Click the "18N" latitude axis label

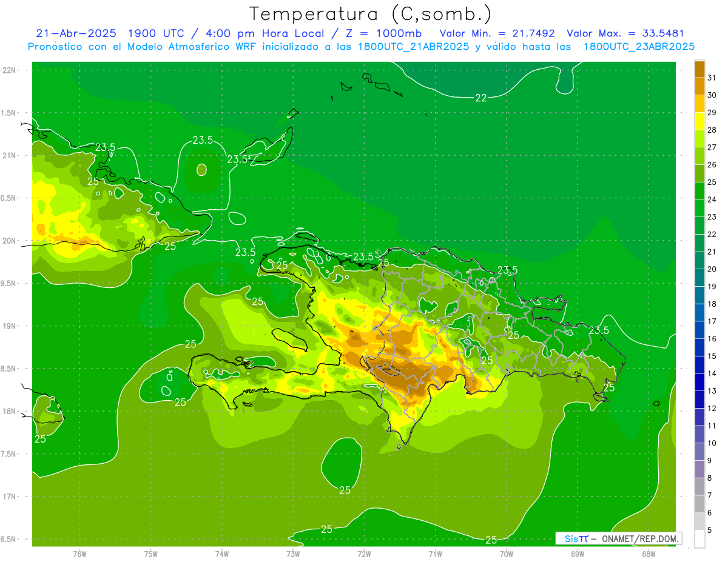coord(10,411)
